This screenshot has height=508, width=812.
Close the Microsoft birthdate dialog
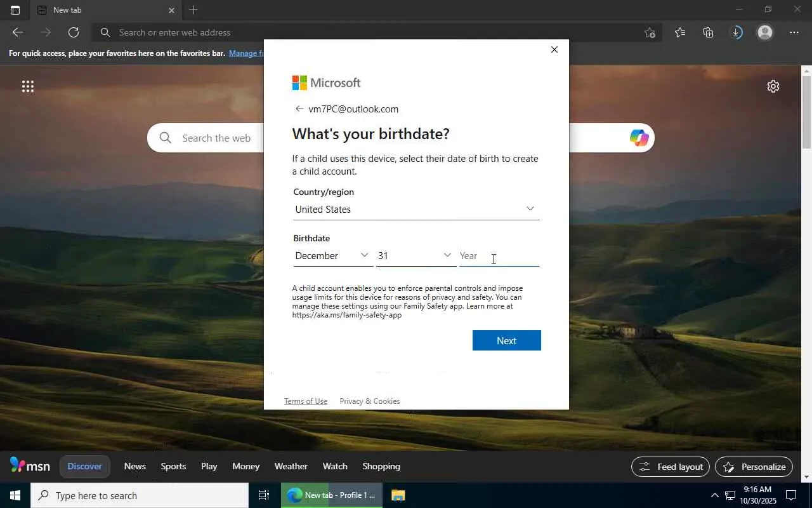click(554, 50)
